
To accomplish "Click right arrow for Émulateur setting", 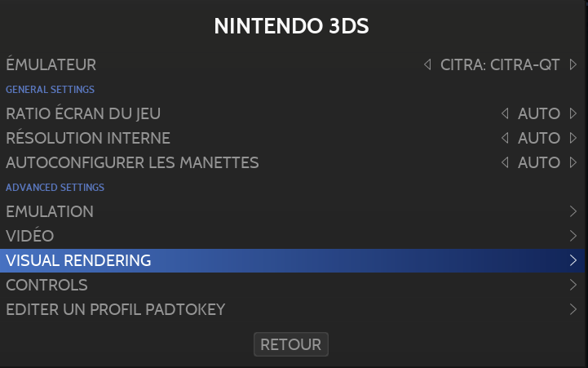I will [x=573, y=64].
